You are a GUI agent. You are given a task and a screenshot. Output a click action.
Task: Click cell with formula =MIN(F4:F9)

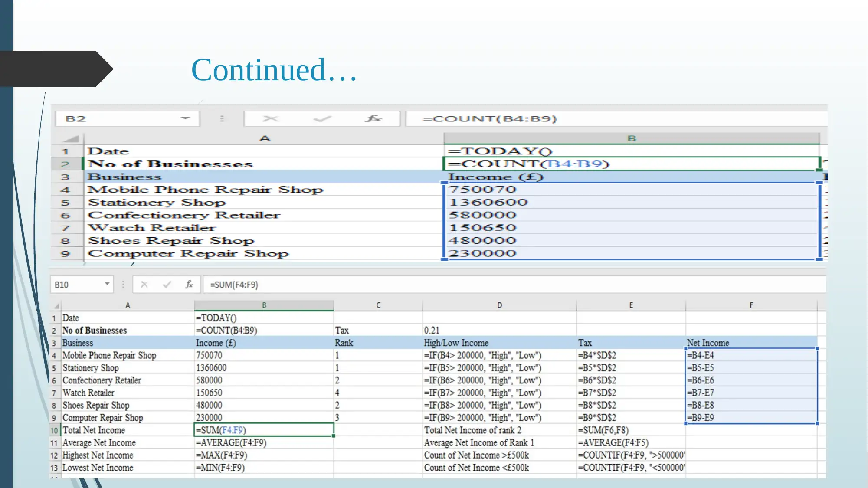[264, 468]
